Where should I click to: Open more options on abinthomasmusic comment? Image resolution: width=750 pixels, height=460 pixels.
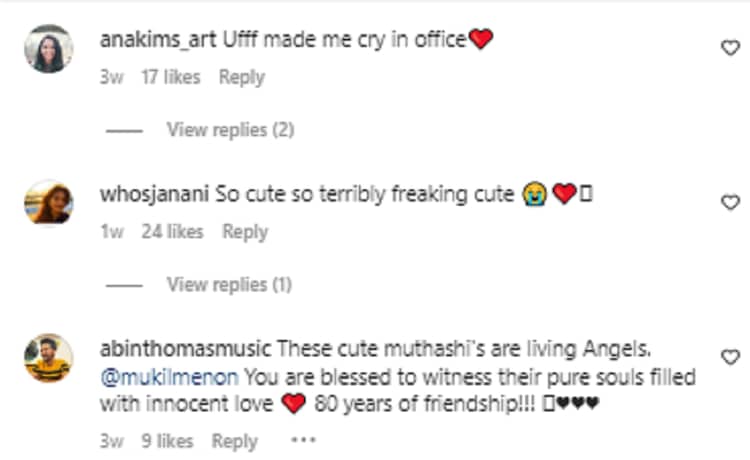(x=301, y=440)
